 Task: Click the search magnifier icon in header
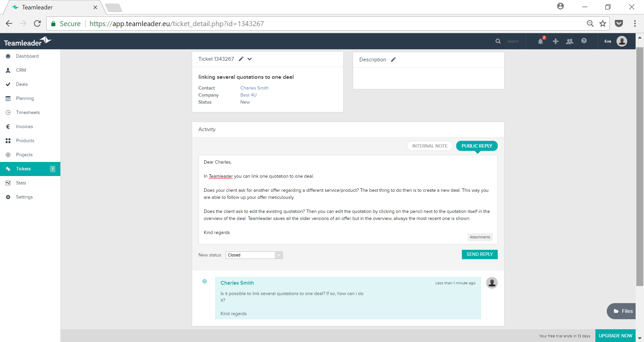tap(498, 41)
